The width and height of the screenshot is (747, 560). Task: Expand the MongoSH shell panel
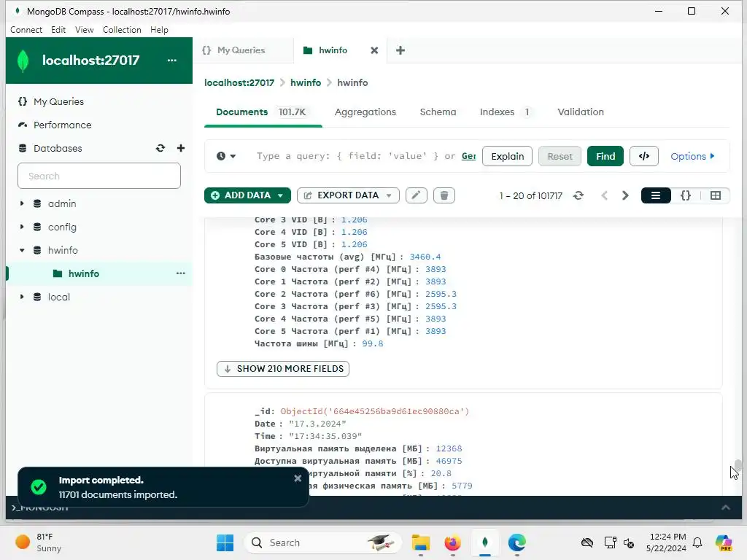725,507
